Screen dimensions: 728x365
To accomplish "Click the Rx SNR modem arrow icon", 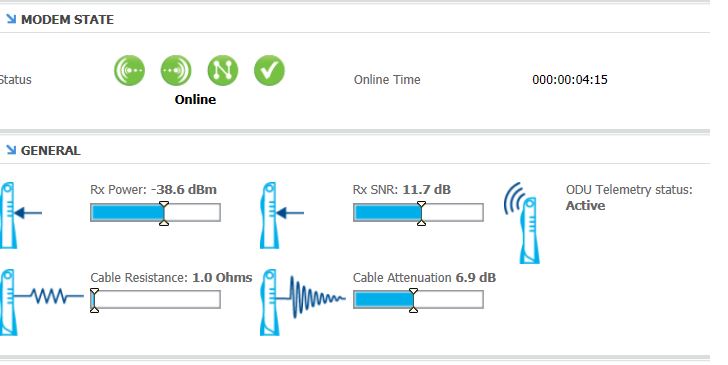I will coord(281,215).
